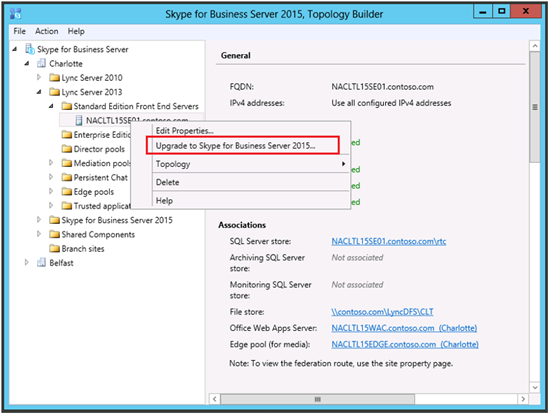
Task: Click 'Not associated' beside Monitoring SQL Server store
Action: (x=357, y=285)
